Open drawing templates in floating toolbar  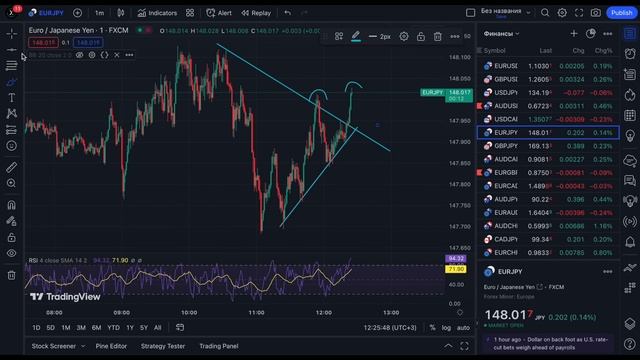click(339, 36)
